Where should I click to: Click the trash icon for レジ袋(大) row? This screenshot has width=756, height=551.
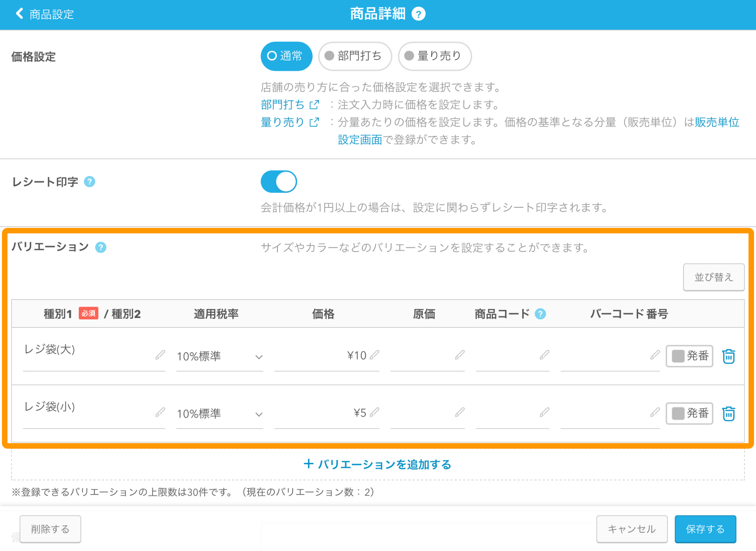click(x=728, y=356)
